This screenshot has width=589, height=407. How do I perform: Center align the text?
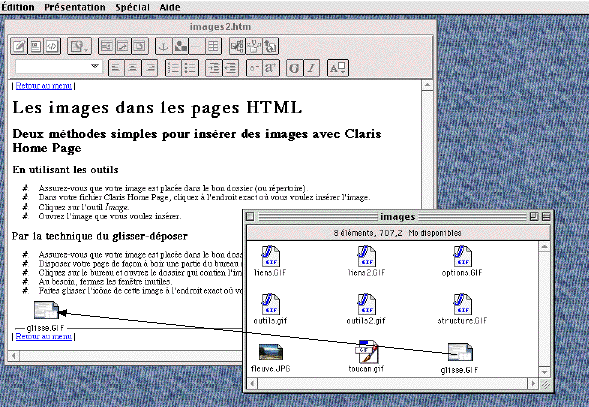click(133, 68)
